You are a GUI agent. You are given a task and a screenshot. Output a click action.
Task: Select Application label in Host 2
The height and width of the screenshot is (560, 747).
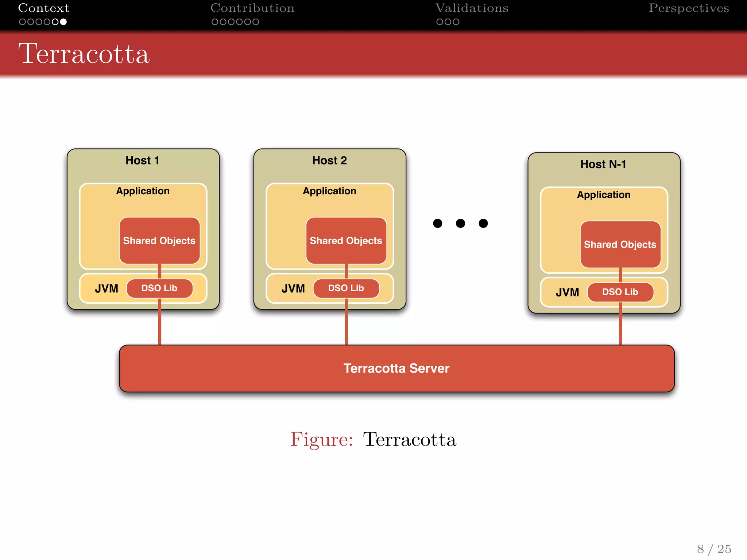point(329,191)
